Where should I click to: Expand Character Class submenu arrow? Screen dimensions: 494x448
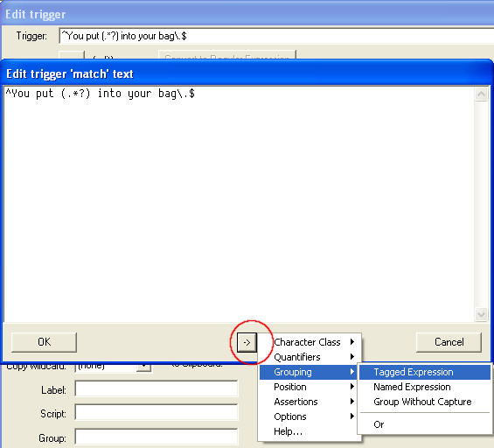pos(352,342)
